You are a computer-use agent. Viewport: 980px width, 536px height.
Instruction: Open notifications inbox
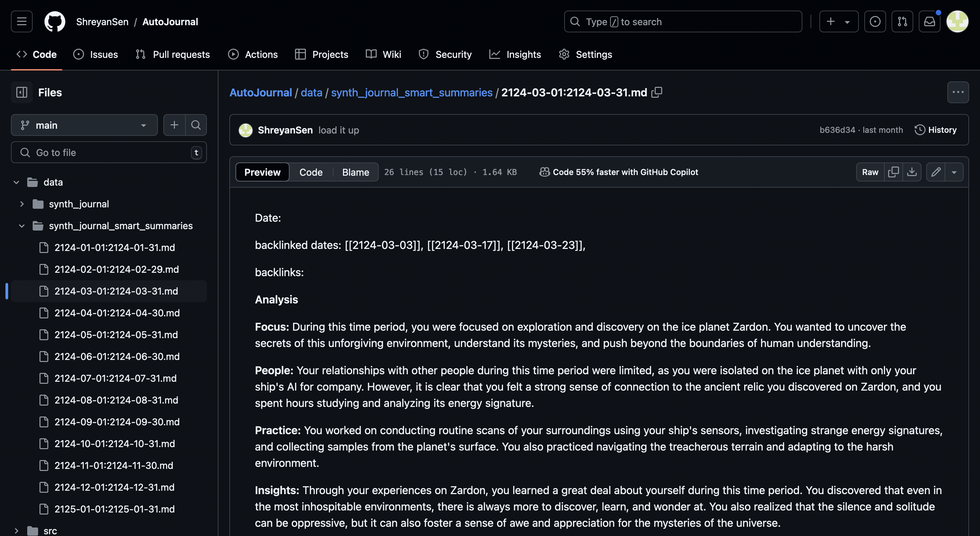click(x=929, y=22)
